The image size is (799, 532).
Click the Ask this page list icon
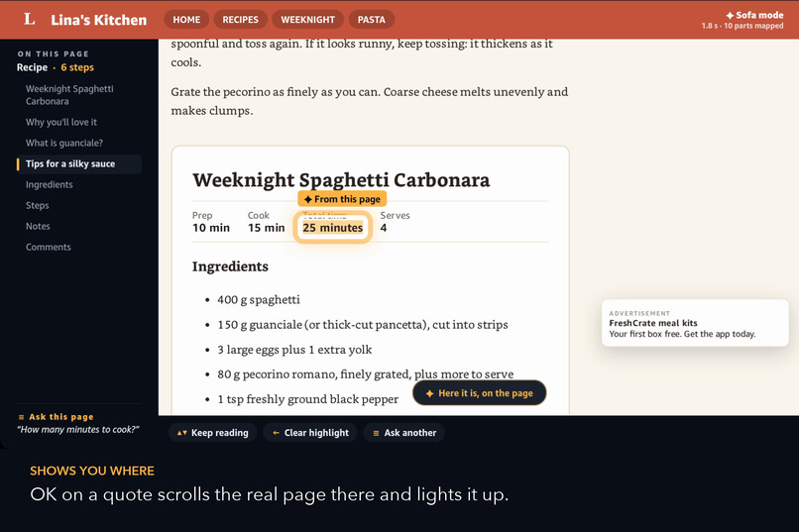tap(22, 417)
